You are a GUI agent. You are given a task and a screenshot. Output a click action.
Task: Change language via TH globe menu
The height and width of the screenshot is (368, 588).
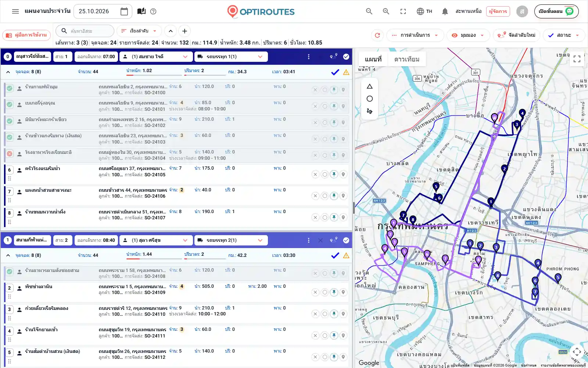(x=424, y=11)
